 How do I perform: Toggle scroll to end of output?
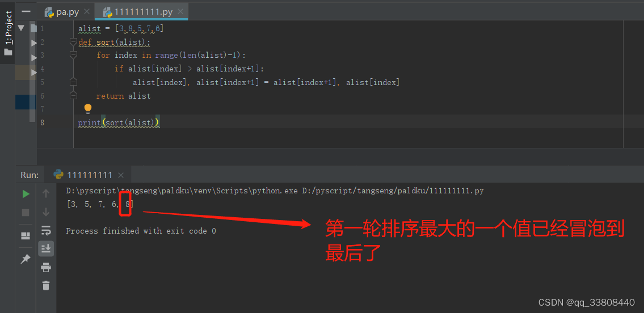(x=46, y=248)
